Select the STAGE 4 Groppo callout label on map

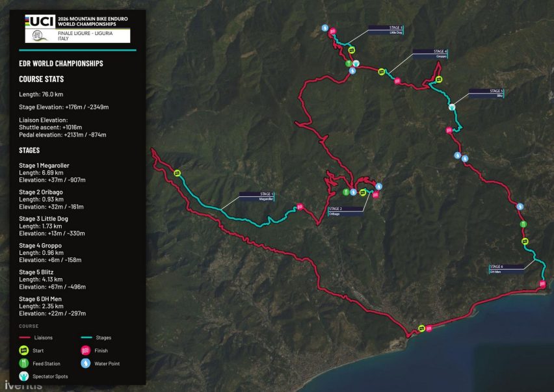pyautogui.click(x=430, y=54)
